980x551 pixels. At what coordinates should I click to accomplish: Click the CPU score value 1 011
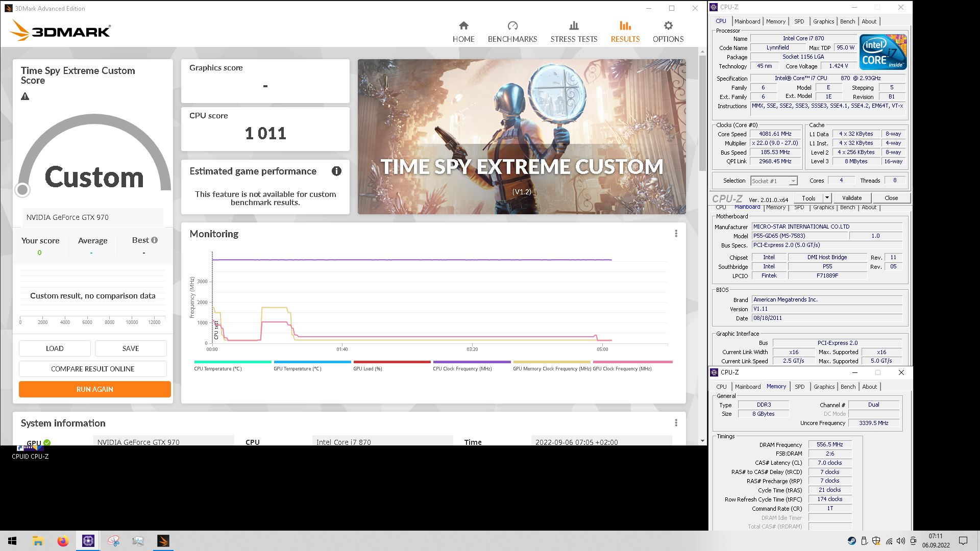point(265,134)
